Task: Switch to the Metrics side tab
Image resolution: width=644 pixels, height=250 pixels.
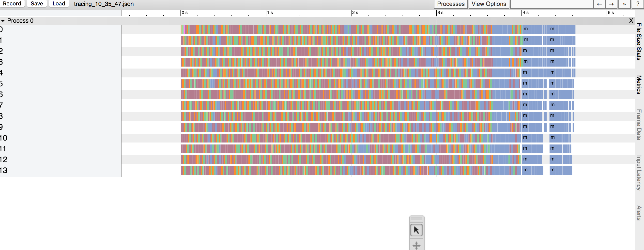Action: [x=639, y=85]
